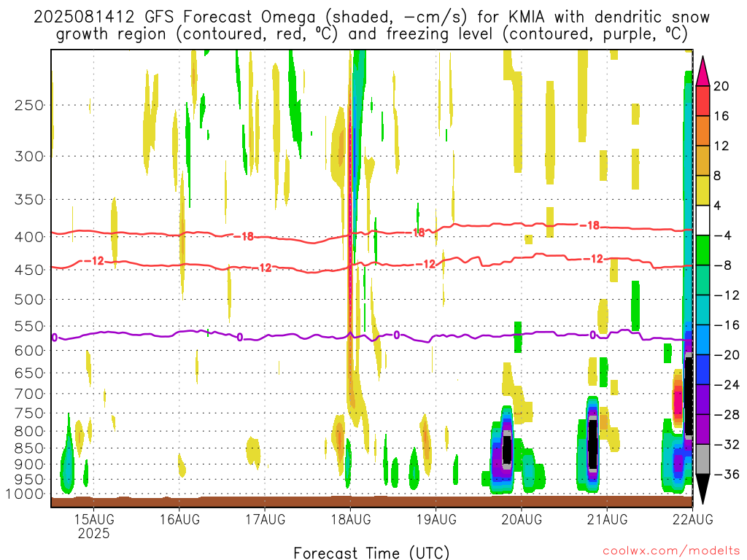Click the -18 contour label near 17AUG

click(244, 236)
